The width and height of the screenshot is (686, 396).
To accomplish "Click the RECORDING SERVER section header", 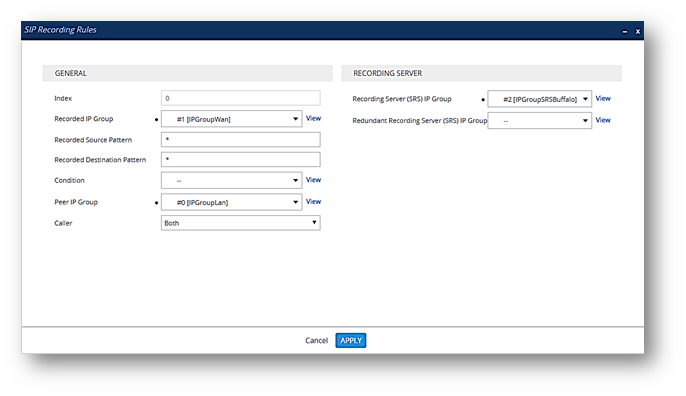I will [x=481, y=73].
